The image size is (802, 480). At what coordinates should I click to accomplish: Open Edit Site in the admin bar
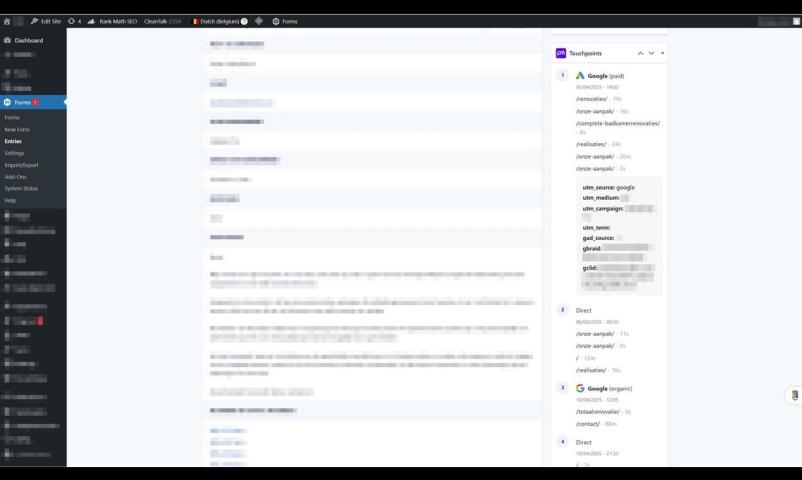point(46,21)
